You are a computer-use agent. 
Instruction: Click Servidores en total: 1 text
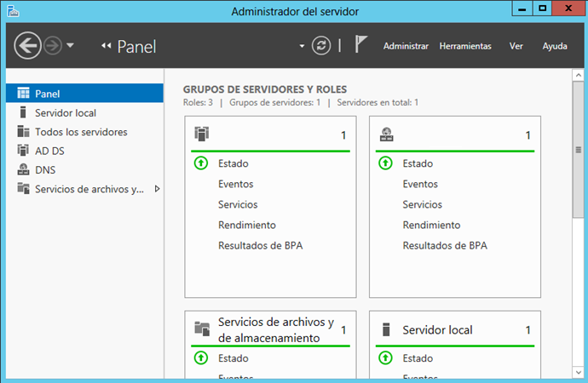(x=378, y=103)
